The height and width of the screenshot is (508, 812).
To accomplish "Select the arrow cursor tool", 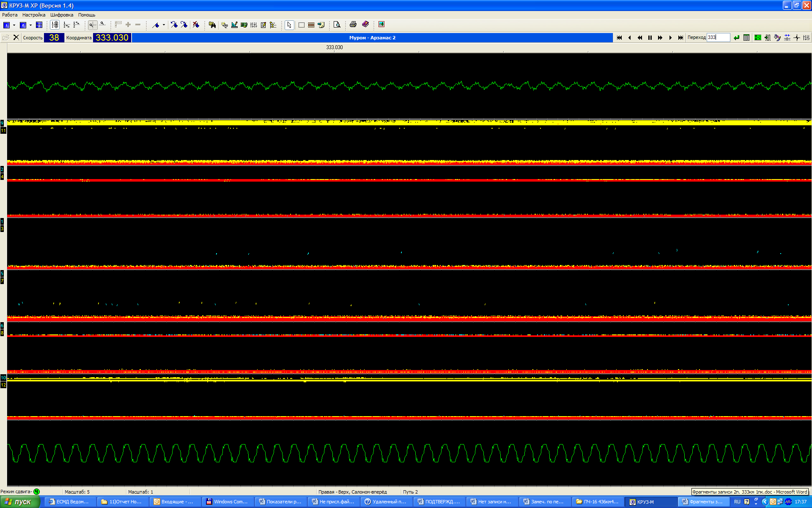I will [x=289, y=25].
